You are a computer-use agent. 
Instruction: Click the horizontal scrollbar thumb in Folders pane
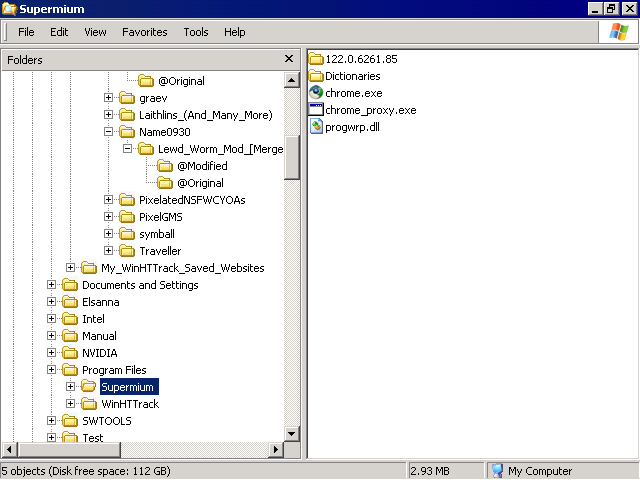pos(69,450)
